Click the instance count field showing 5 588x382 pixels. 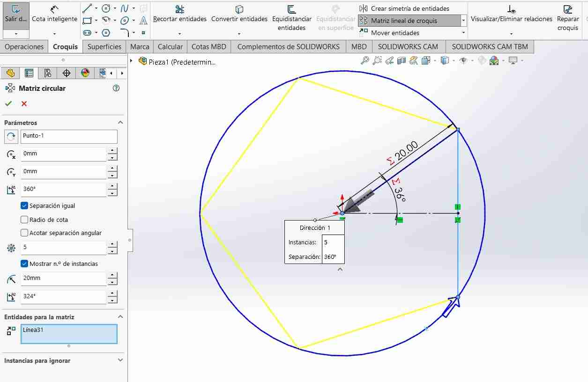[64, 248]
